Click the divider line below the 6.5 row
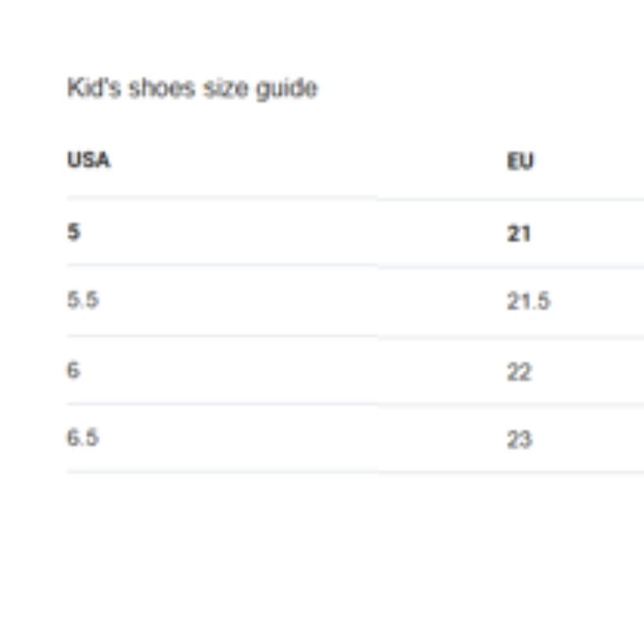The image size is (644, 644). click(x=355, y=472)
